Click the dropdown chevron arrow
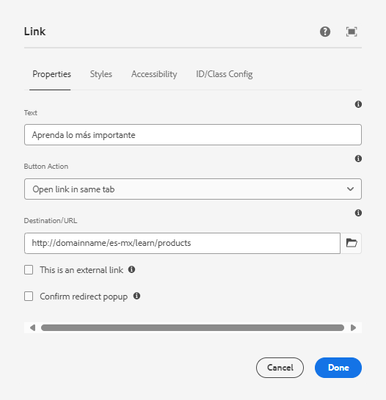This screenshot has width=386, height=400. pyautogui.click(x=350, y=189)
